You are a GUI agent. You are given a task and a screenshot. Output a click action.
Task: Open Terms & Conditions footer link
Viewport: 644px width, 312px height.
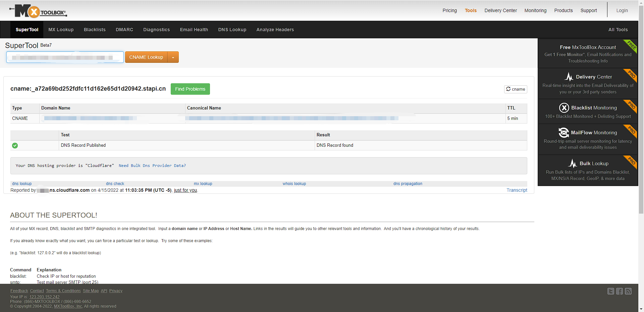click(63, 291)
